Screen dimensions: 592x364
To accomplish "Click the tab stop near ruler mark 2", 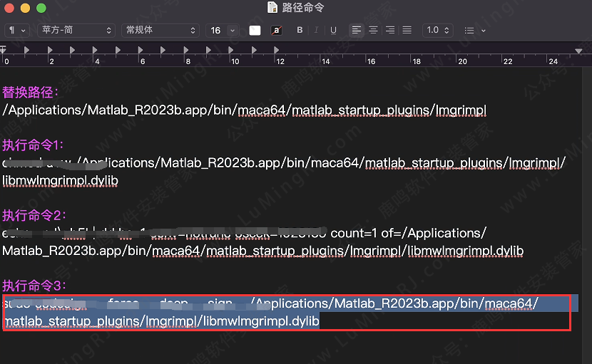I will [x=50, y=50].
